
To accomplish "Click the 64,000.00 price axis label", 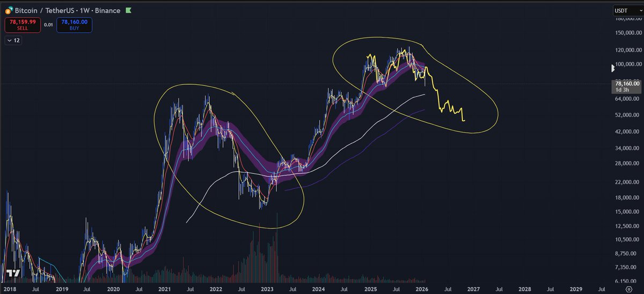I will (627, 99).
